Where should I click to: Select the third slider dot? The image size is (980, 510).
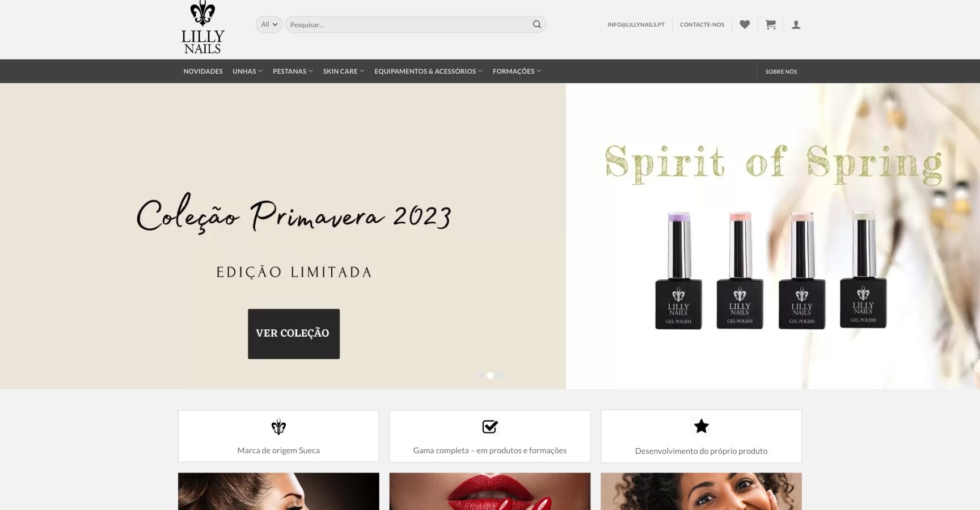[500, 376]
